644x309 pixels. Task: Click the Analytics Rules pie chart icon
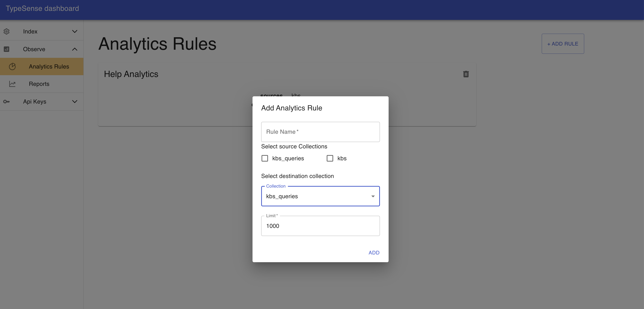coord(12,66)
